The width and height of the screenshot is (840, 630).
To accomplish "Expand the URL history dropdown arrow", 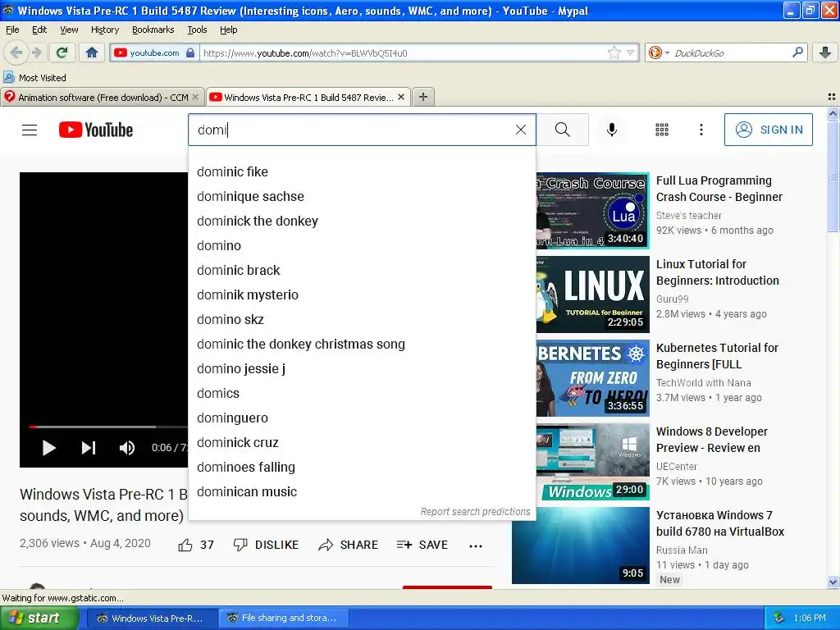I will [631, 52].
